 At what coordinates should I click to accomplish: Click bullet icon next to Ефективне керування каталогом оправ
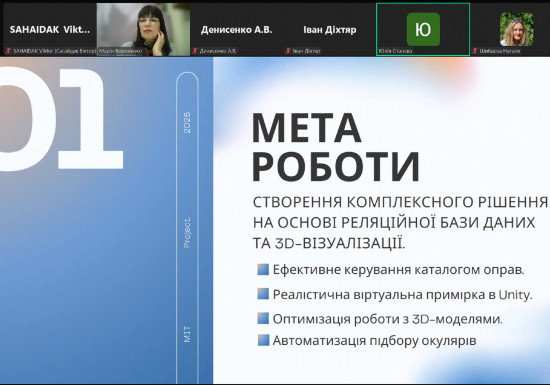click(x=263, y=270)
